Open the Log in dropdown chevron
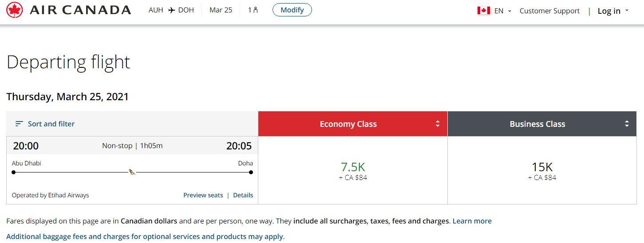Screen dimensions: 644x243 tap(627, 10)
